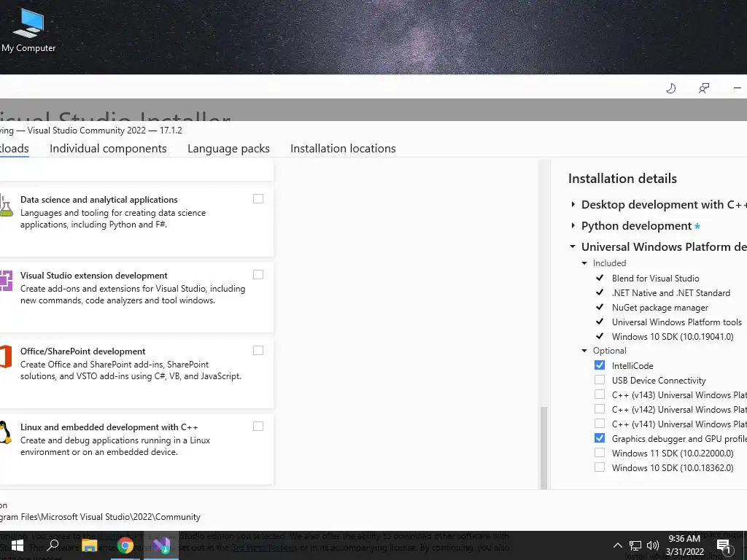Image resolution: width=747 pixels, height=560 pixels.
Task: Open the Installation locations tab
Action: pos(343,149)
